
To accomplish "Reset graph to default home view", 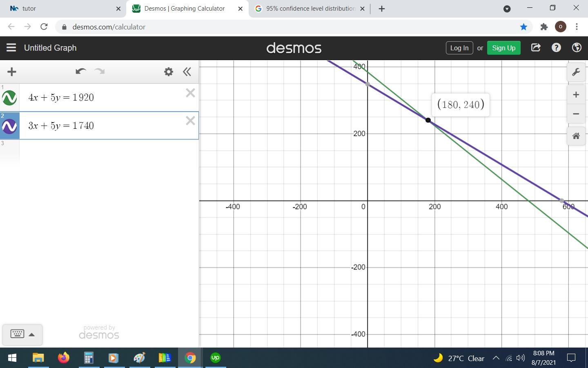I will tap(576, 136).
